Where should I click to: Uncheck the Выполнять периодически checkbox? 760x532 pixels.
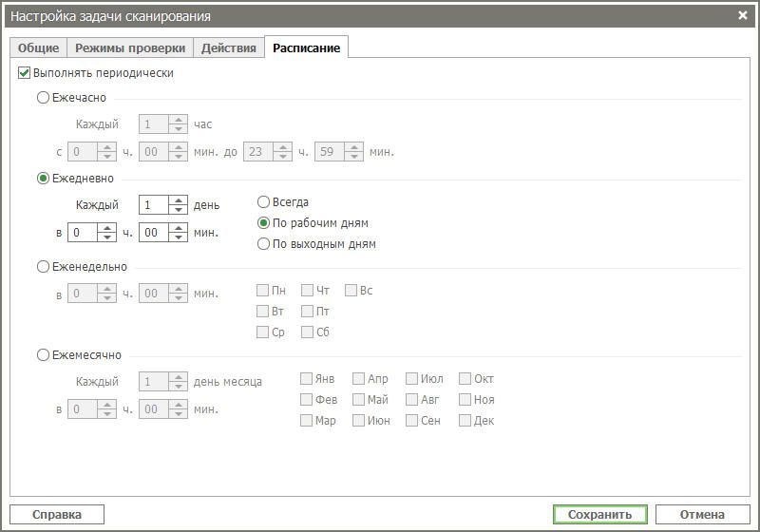coord(25,72)
